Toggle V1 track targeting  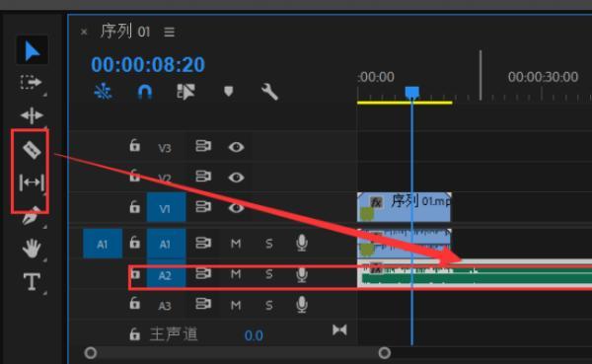(166, 207)
